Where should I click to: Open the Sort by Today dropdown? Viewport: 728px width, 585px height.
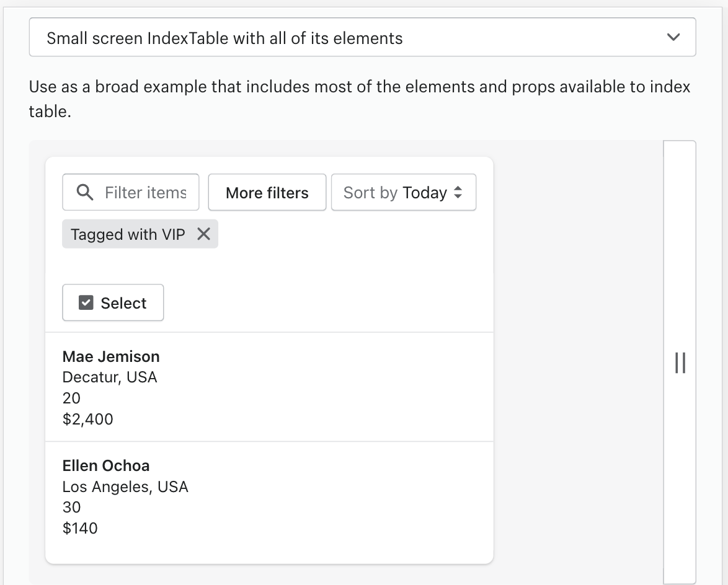tap(403, 193)
